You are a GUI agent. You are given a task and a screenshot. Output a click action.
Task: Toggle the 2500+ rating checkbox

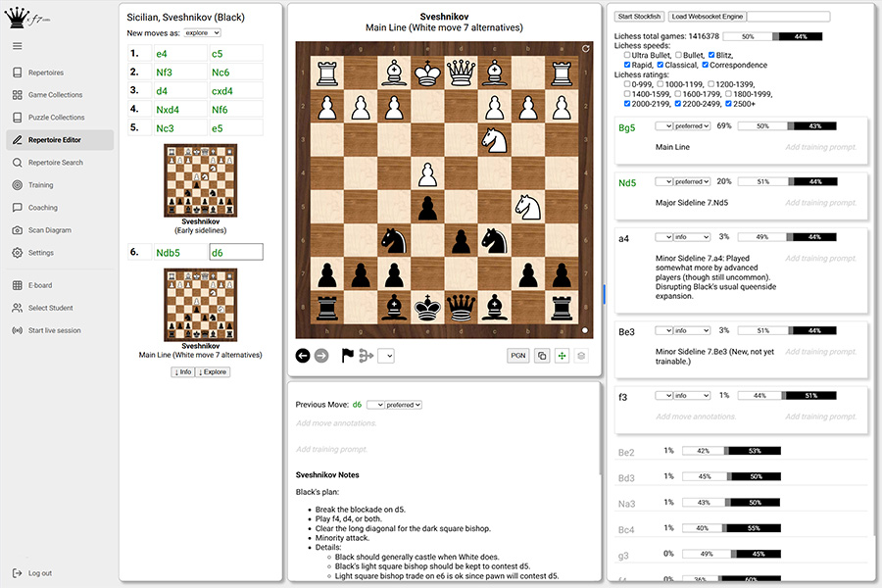(728, 104)
